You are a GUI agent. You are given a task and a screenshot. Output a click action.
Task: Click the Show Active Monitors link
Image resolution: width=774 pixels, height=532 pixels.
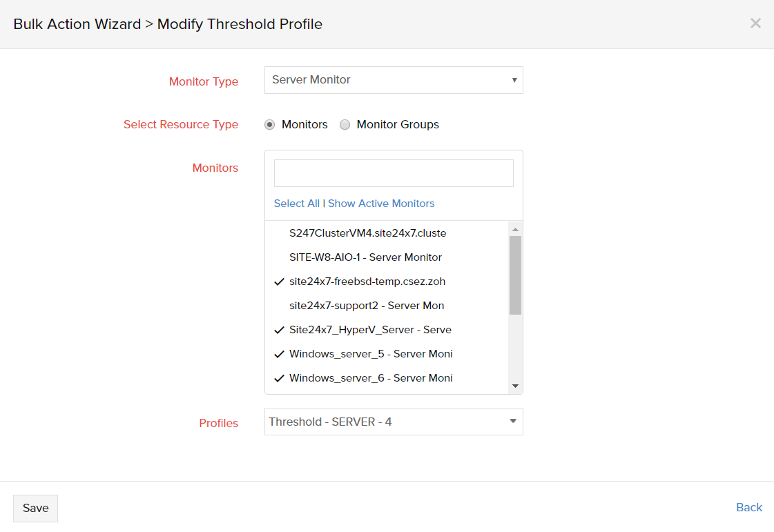pos(381,204)
